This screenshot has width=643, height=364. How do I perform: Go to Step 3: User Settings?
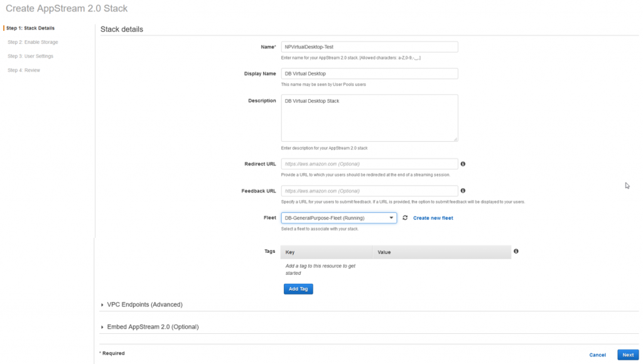pos(30,56)
